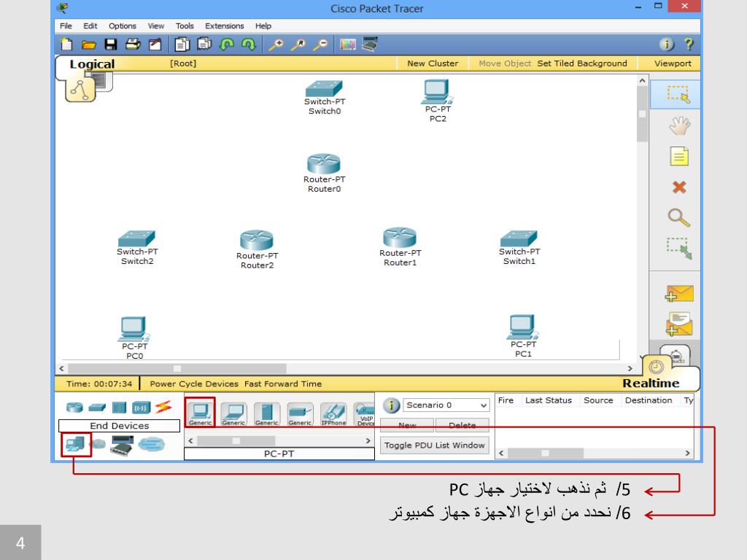Open the Extensions menu
Image resolution: width=747 pixels, height=560 pixels.
(225, 26)
